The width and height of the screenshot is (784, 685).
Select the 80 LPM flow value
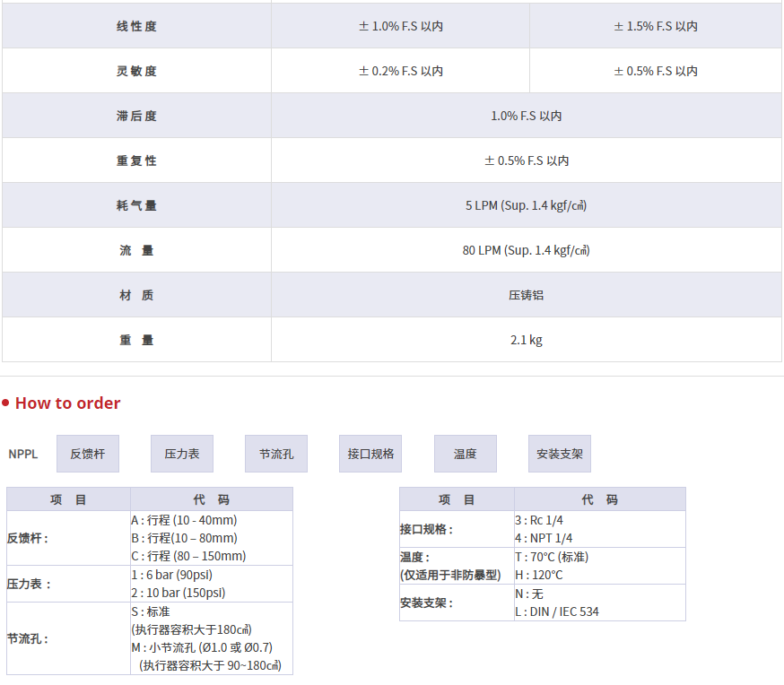click(x=527, y=250)
